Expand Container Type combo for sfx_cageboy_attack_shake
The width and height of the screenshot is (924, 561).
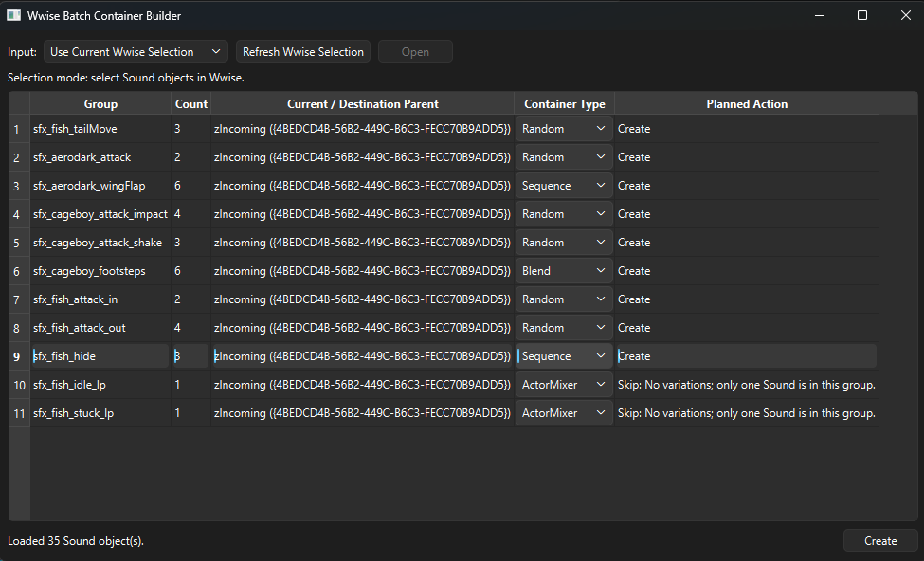[564, 243]
